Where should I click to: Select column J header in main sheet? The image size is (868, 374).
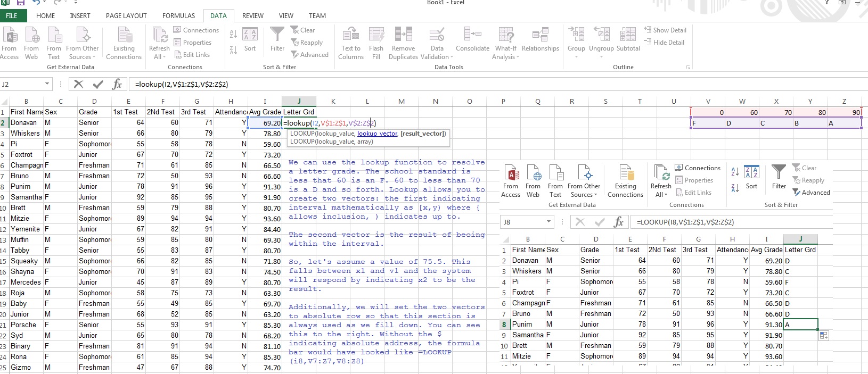[299, 101]
